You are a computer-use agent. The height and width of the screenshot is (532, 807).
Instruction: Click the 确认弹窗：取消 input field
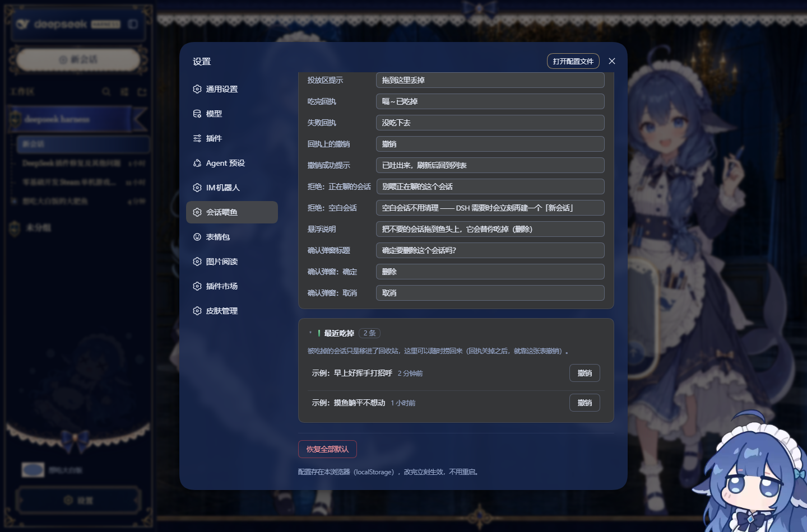point(490,293)
